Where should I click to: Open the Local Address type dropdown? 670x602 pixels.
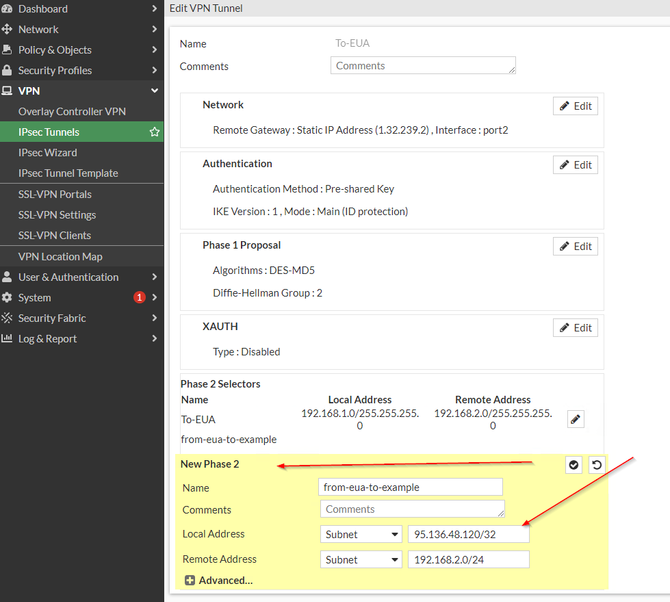point(361,534)
